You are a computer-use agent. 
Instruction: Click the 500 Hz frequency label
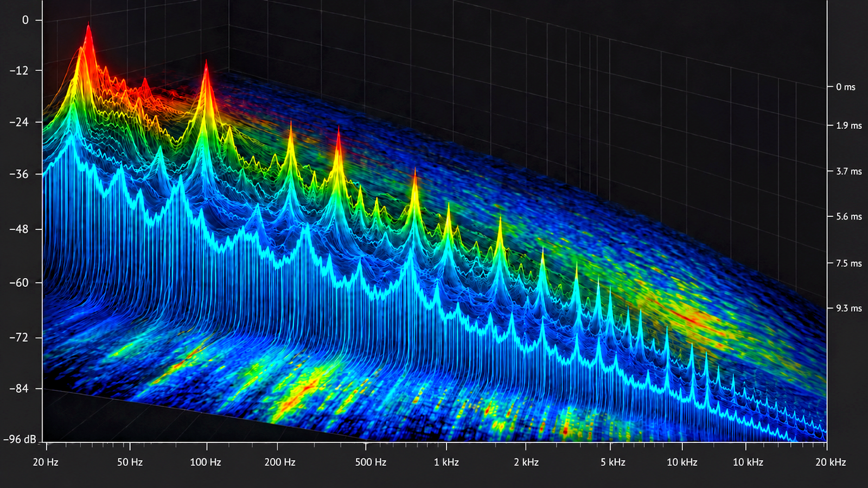click(371, 462)
